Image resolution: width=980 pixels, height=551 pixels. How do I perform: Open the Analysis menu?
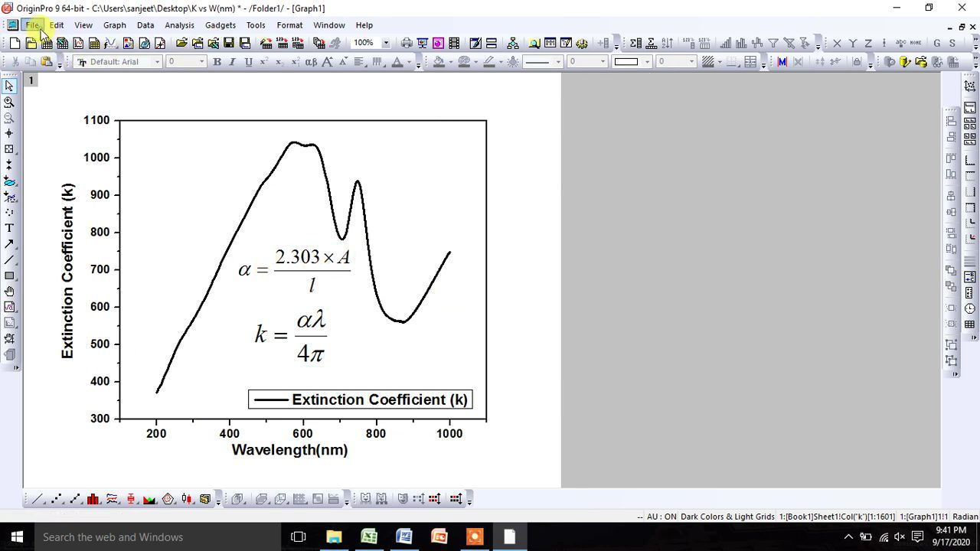coord(179,25)
